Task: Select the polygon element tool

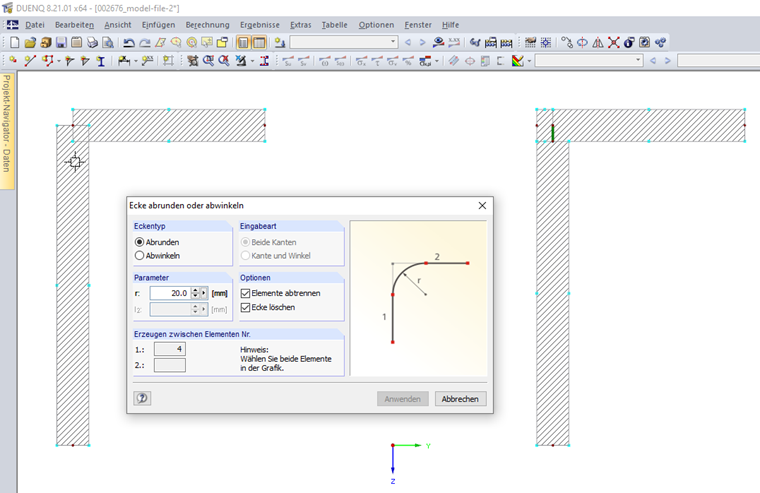Action: tap(48, 61)
